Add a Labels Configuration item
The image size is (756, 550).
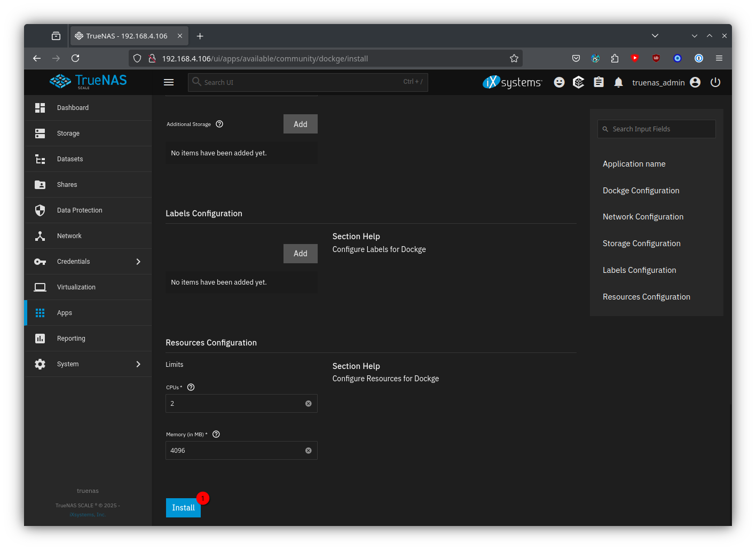300,254
